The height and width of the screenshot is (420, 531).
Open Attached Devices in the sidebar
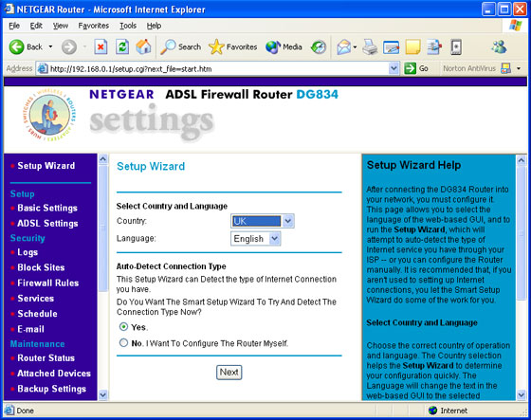coord(54,374)
